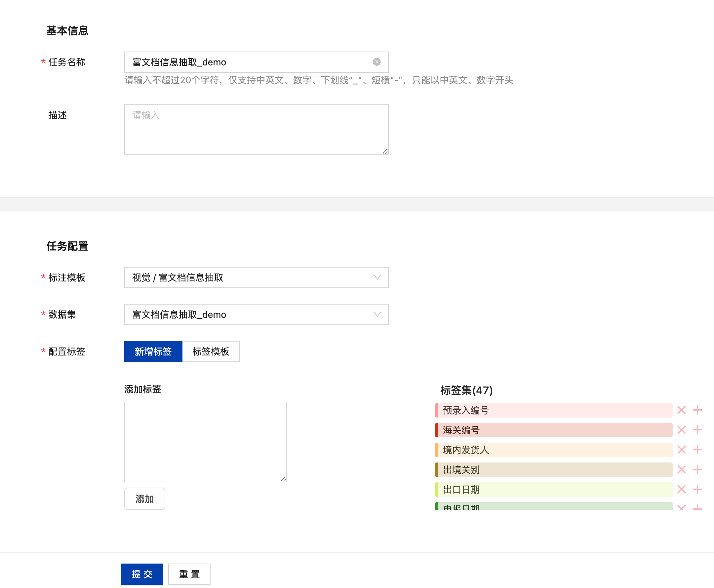Delete the 预录入编号 label
The height and width of the screenshot is (588, 714).
pos(682,410)
